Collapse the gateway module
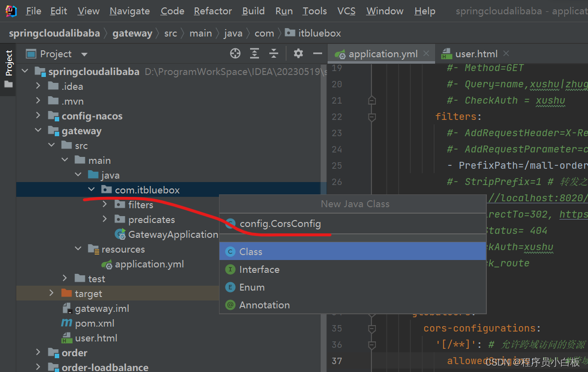The width and height of the screenshot is (588, 372). point(38,130)
